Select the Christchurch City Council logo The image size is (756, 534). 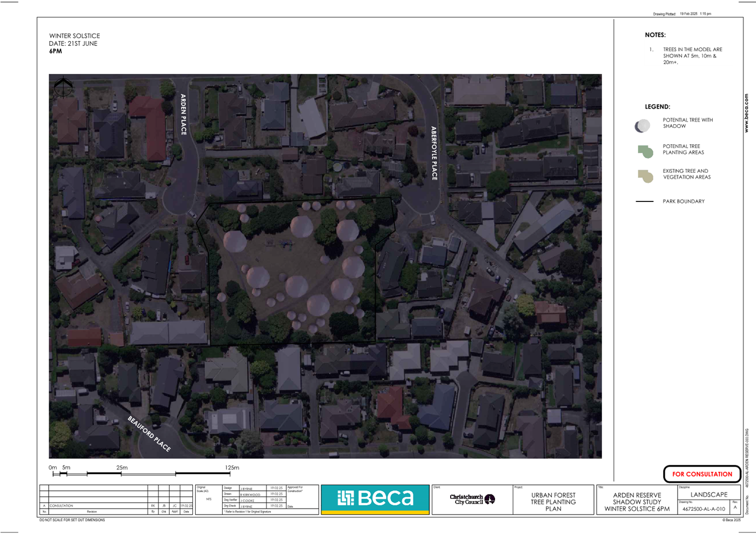[x=471, y=499]
